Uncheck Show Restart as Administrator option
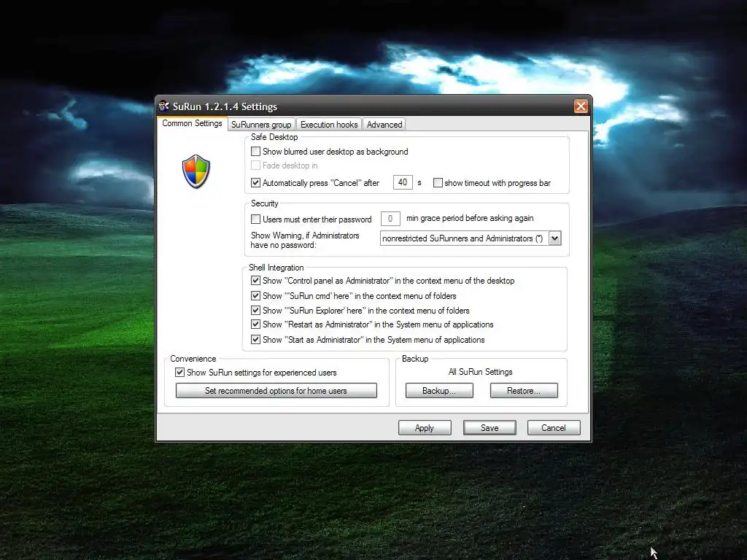This screenshot has width=747, height=560. coord(256,324)
